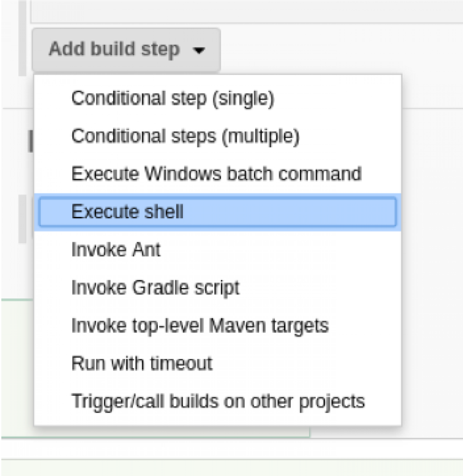Choose Conditional step (single)
Screen dimensions: 463x476
click(x=172, y=98)
